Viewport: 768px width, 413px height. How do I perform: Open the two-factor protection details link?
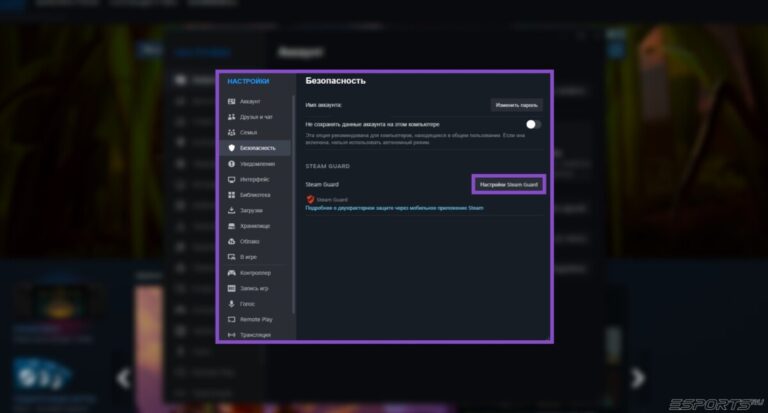(394, 208)
